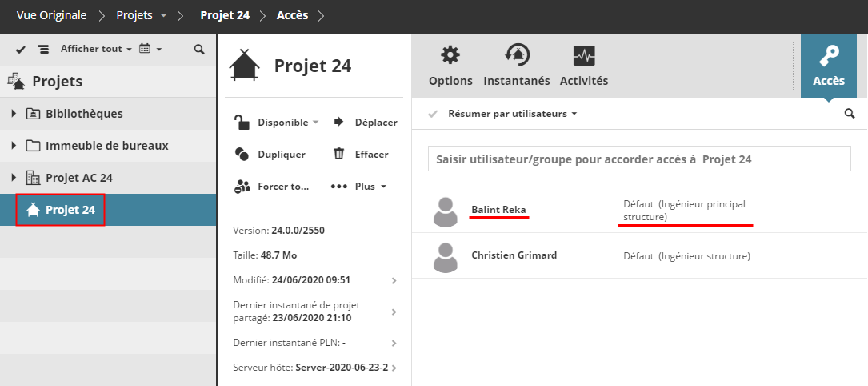Open the Afficher tout dropdown
Screen dimensions: 868x386
tap(96, 50)
